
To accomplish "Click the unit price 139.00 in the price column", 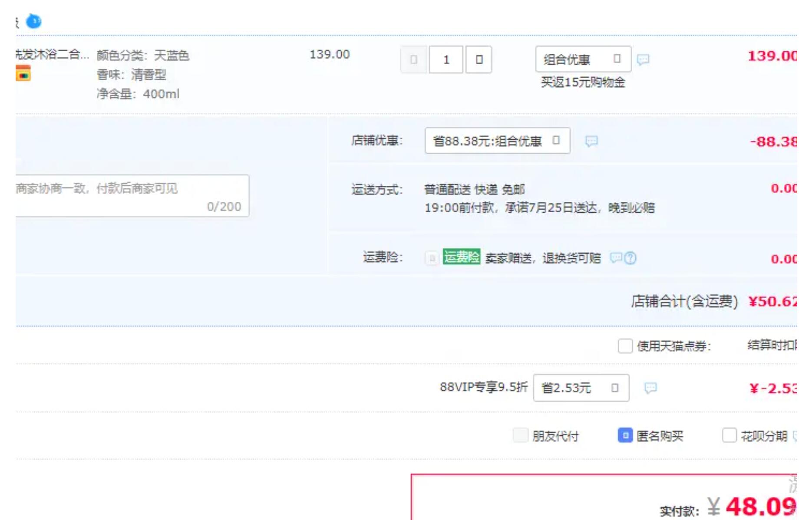I will 329,55.
